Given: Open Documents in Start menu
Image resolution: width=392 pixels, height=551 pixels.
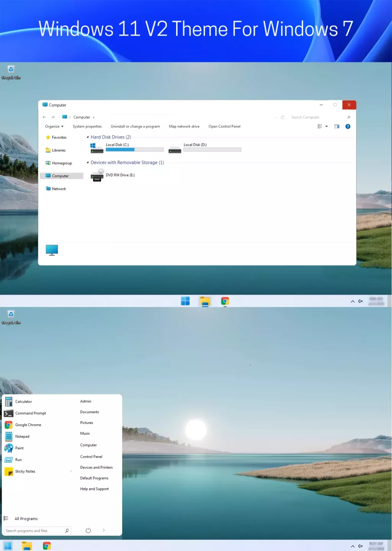Looking at the screenshot, I should click(x=90, y=412).
